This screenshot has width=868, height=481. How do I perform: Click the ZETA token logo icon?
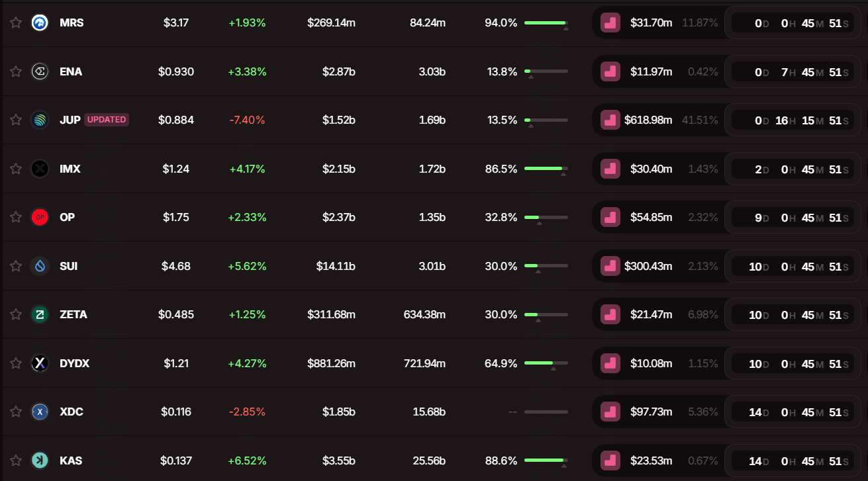(40, 314)
